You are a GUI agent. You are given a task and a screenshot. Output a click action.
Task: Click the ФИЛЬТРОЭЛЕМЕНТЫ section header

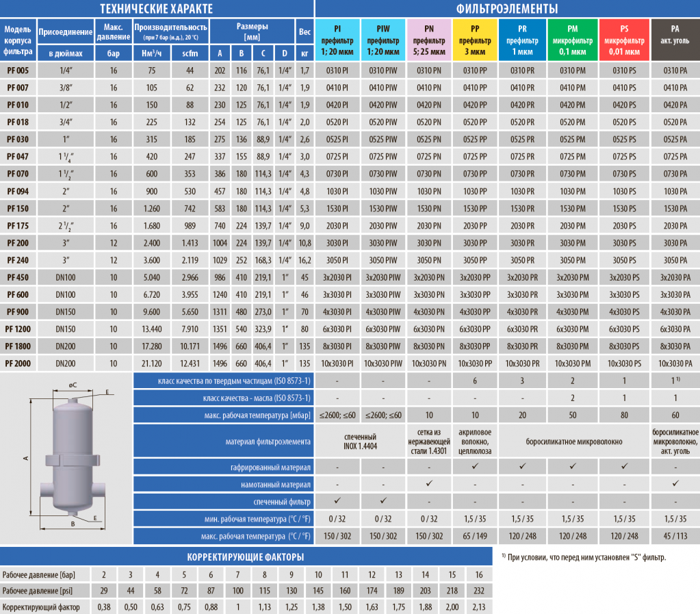point(506,9)
